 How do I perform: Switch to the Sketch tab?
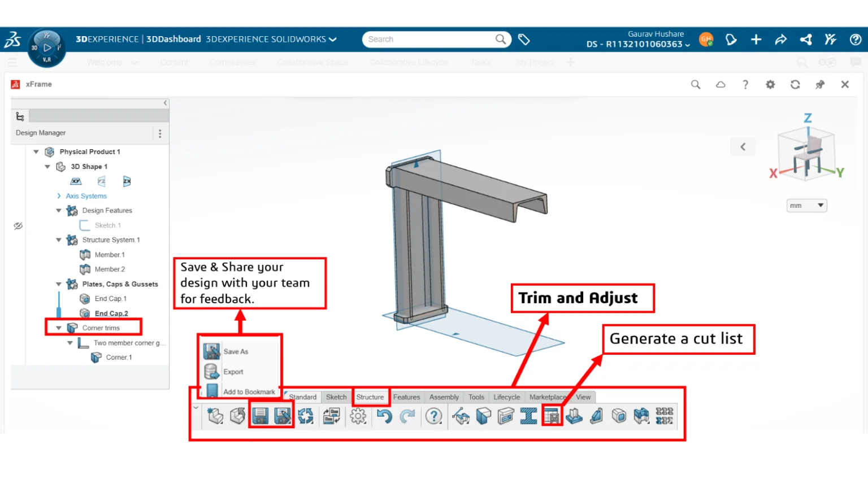click(336, 397)
